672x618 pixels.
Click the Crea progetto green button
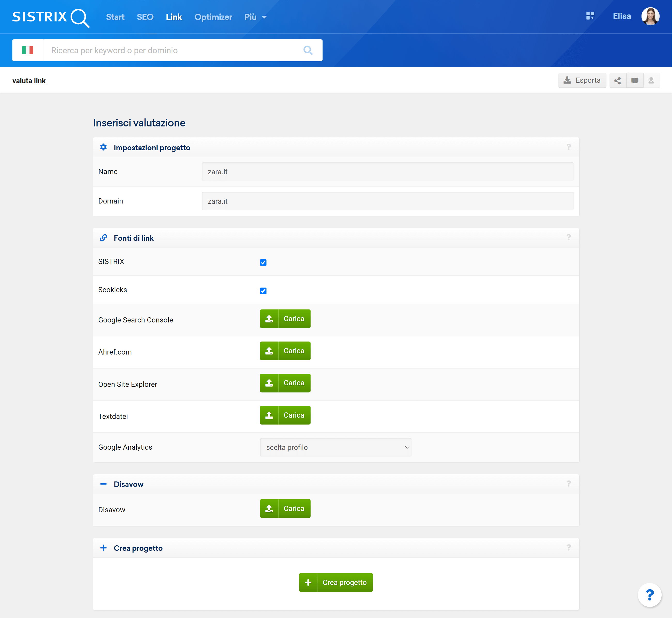tap(335, 582)
